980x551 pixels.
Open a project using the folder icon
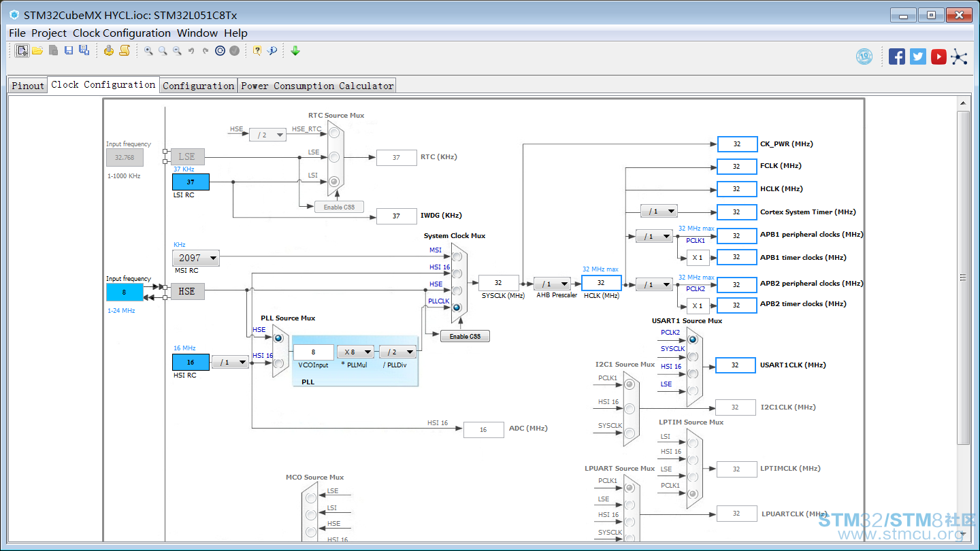coord(37,50)
